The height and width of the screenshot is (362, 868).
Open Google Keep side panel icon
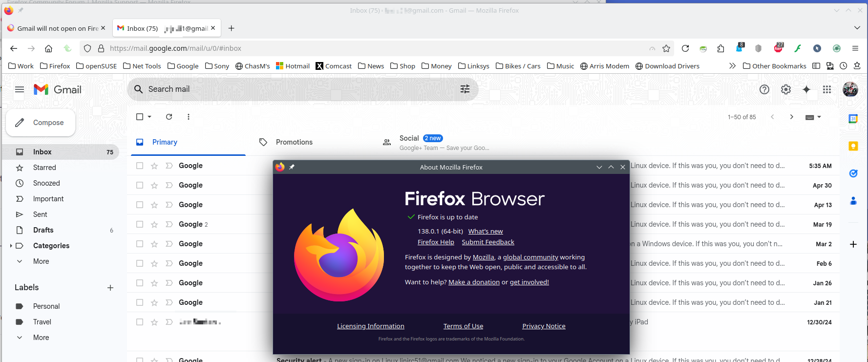[x=853, y=146]
